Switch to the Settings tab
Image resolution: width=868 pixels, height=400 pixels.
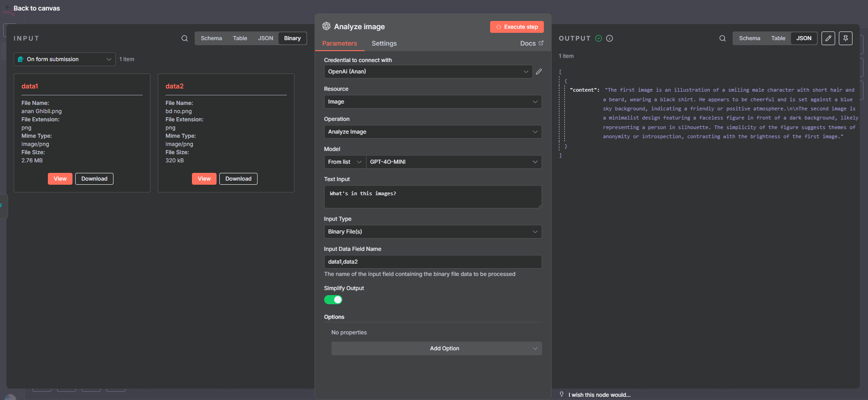(384, 43)
